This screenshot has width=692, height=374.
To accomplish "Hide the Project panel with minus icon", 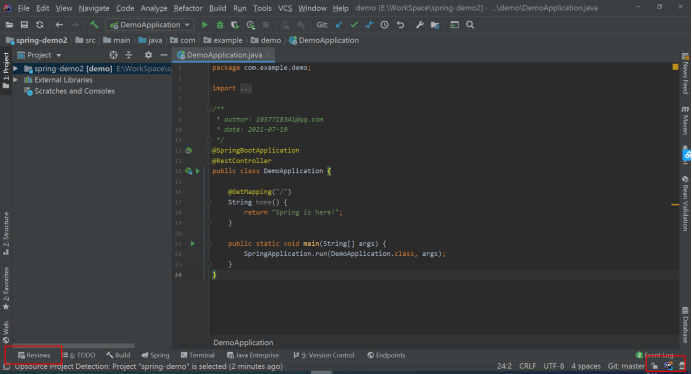I will coord(164,55).
